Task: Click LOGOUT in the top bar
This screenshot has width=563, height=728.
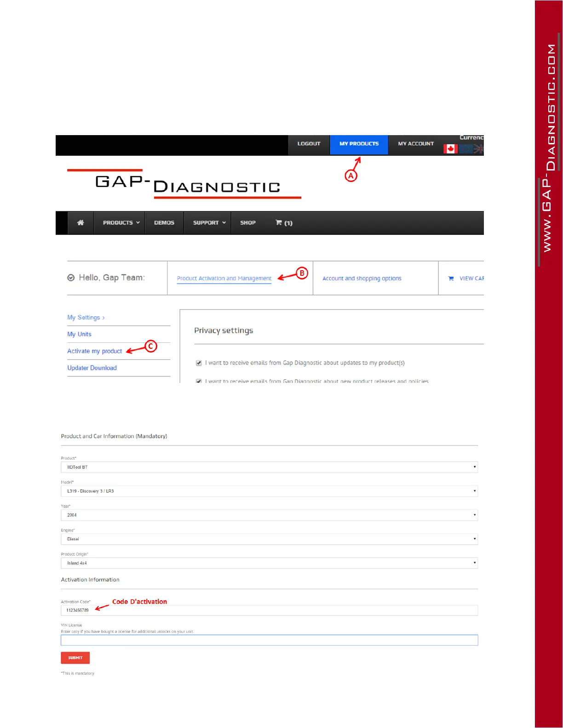Action: (x=309, y=144)
